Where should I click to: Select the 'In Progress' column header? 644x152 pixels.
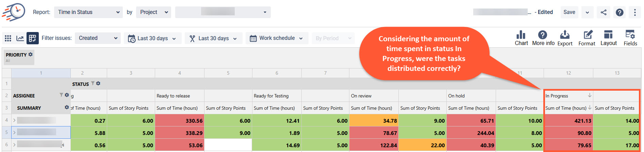pyautogui.click(x=568, y=96)
